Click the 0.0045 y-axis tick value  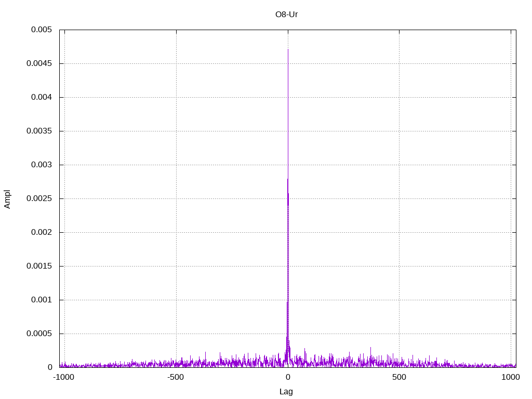(39, 63)
